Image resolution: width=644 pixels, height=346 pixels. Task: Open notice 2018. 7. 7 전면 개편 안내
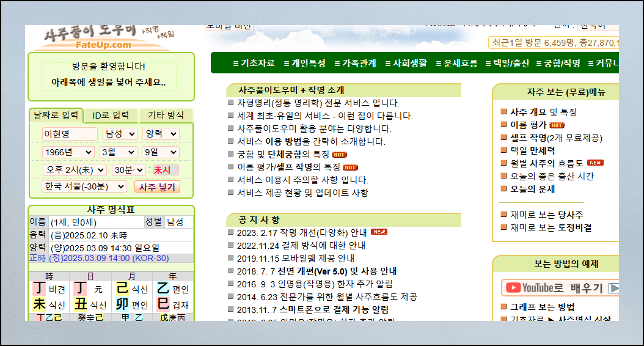coord(317,271)
